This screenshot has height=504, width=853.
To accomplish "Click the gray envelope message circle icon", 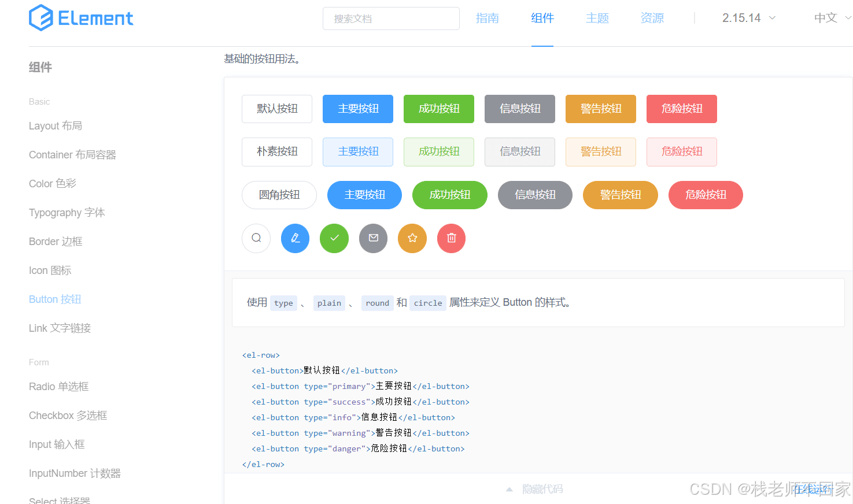I will point(373,238).
